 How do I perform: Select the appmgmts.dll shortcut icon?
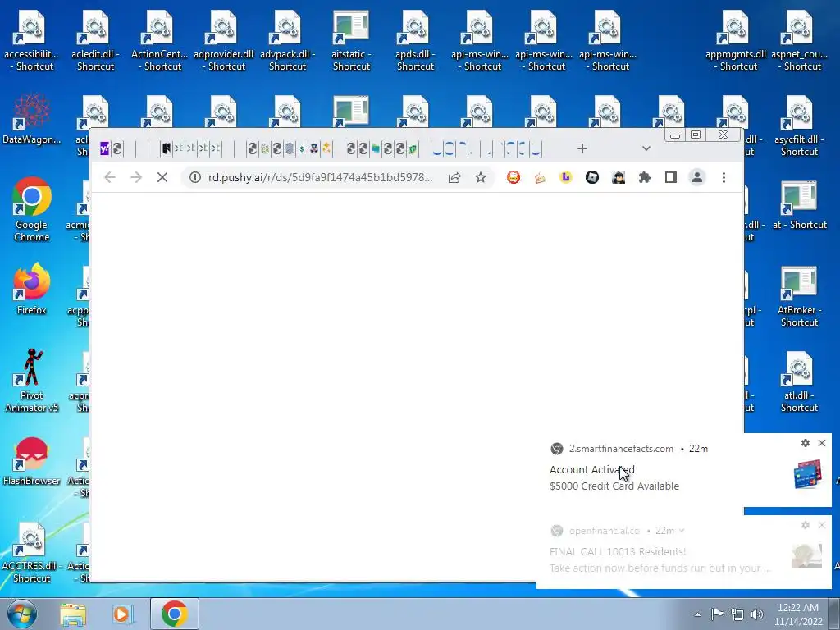click(x=735, y=42)
